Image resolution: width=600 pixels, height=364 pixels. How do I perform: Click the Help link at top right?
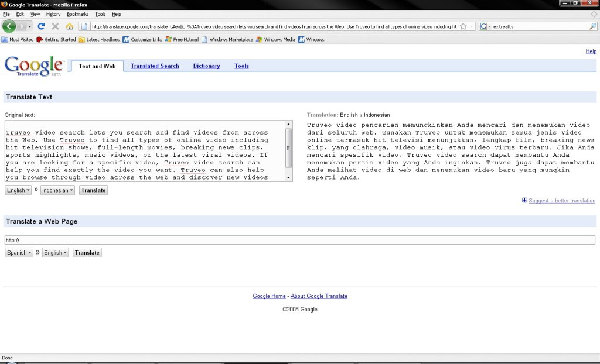pos(591,51)
